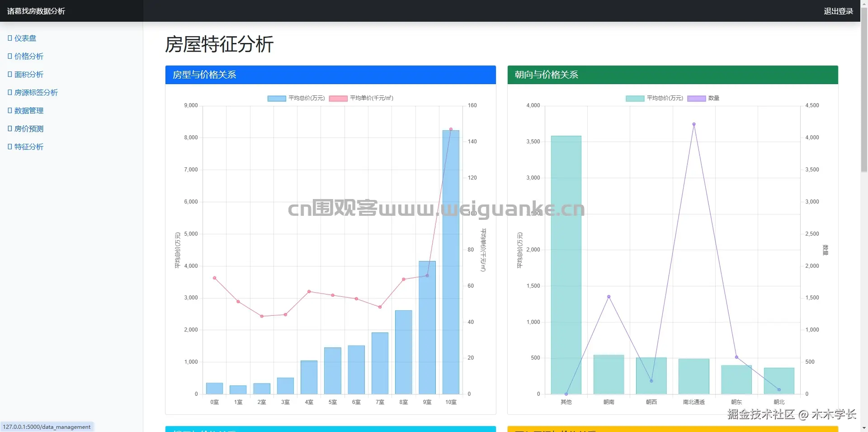Click the pink line point for 0室
Screen dimensions: 868x432
coord(214,278)
